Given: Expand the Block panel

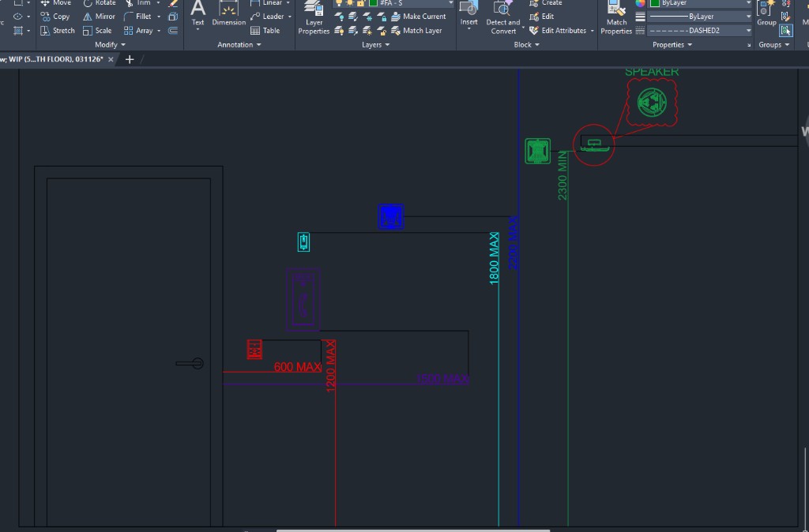Looking at the screenshot, I should tap(526, 45).
